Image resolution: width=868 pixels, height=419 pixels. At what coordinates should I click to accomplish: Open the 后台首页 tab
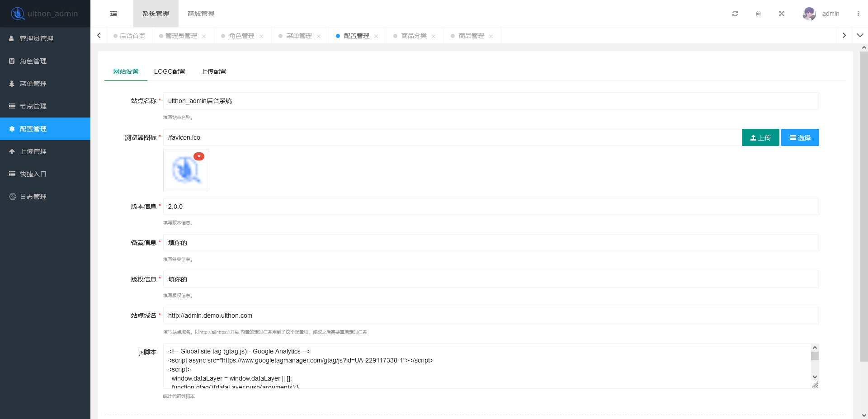tap(130, 36)
